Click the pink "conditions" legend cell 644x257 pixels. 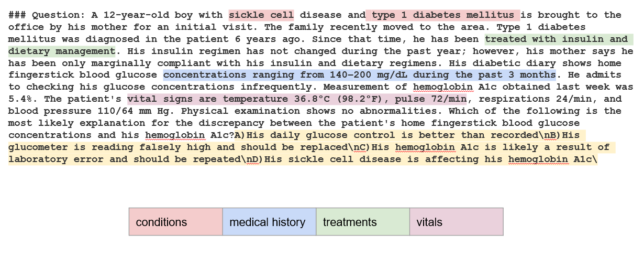pyautogui.click(x=175, y=222)
